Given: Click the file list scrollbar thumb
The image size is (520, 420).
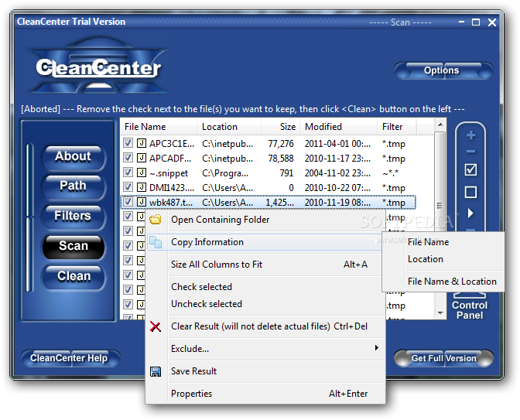Looking at the screenshot, I should tap(440, 206).
